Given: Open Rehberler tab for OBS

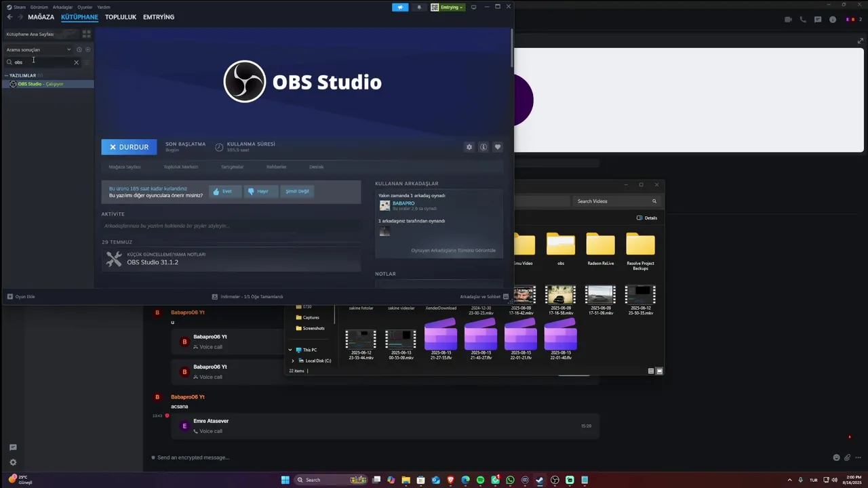Looking at the screenshot, I should tap(276, 167).
